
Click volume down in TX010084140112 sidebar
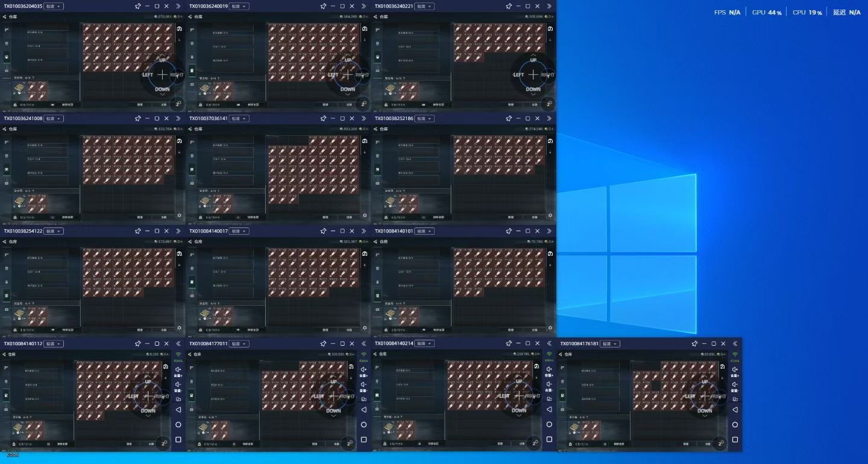(178, 385)
